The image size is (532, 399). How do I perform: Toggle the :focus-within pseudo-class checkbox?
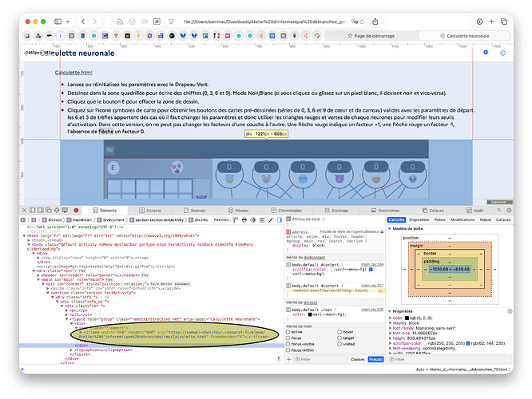[288, 350]
